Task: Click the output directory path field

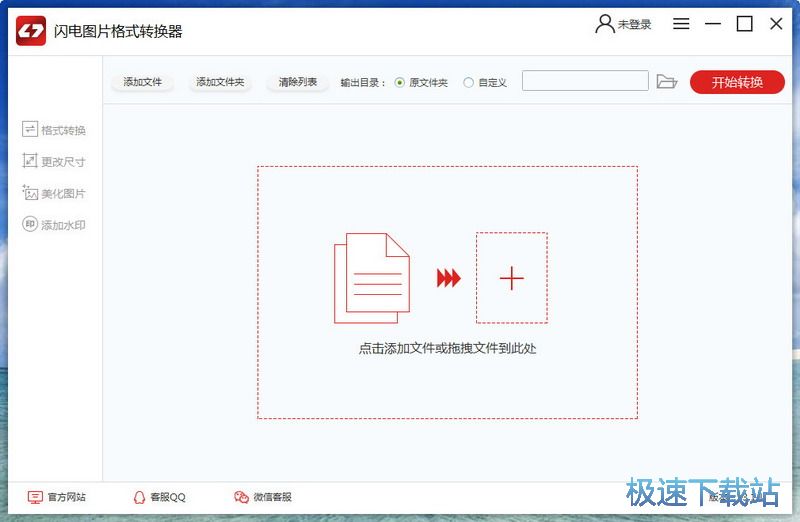Action: click(x=585, y=82)
